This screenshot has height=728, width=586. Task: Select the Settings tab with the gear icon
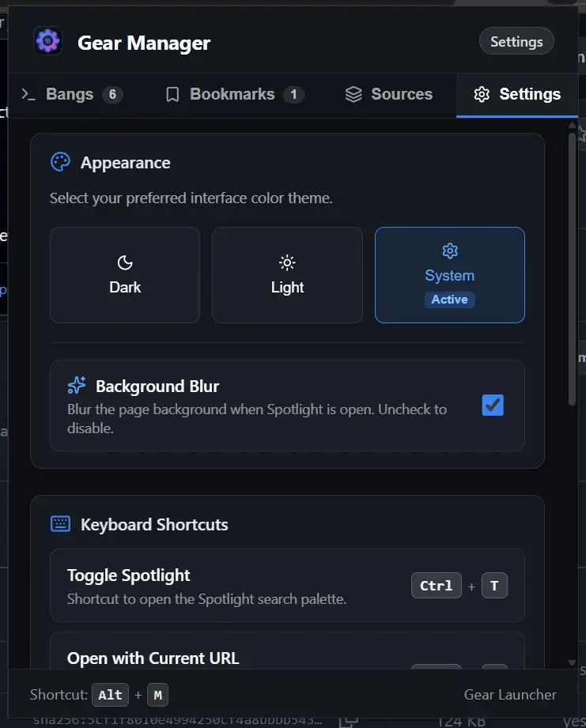point(517,94)
